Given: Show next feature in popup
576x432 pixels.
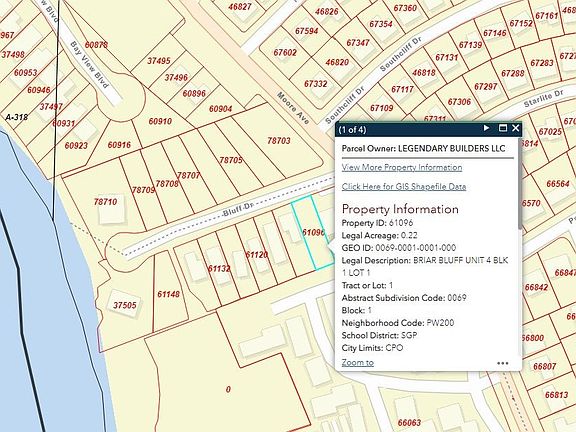Looking at the screenshot, I should [x=486, y=128].
